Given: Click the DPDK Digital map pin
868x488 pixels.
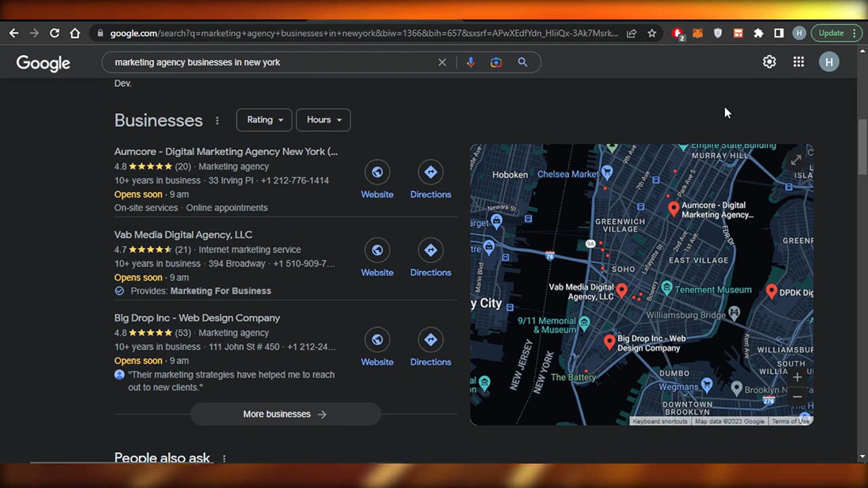Looking at the screenshot, I should [x=772, y=291].
